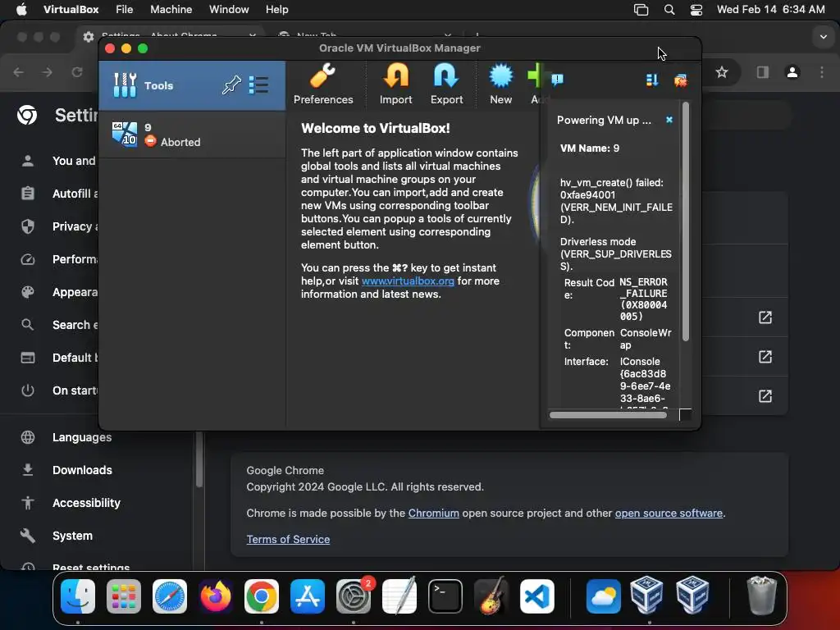Click the date and time in menu bar
Screen dimensions: 840x630
[770, 9]
